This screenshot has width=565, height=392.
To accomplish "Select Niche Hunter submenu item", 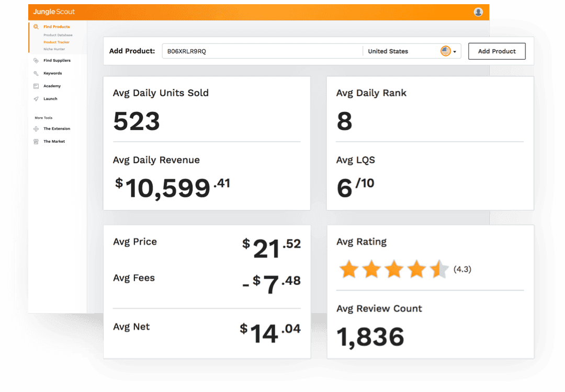I will [54, 49].
